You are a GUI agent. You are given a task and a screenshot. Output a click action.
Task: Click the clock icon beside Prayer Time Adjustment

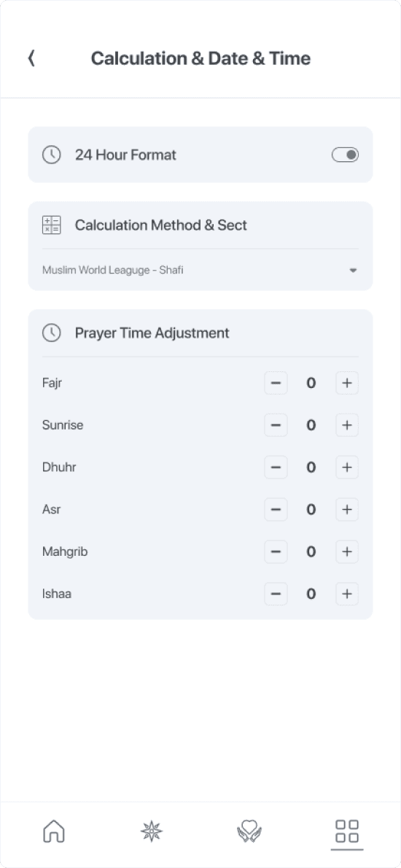(52, 333)
